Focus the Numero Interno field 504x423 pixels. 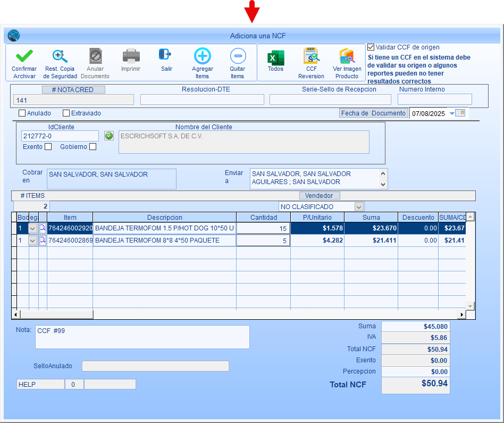tap(434, 99)
